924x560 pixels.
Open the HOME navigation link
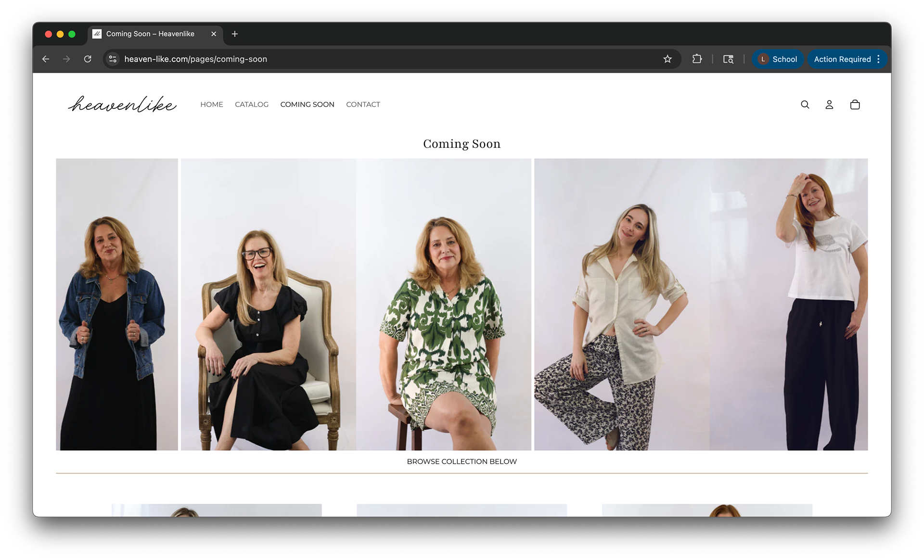coord(212,104)
